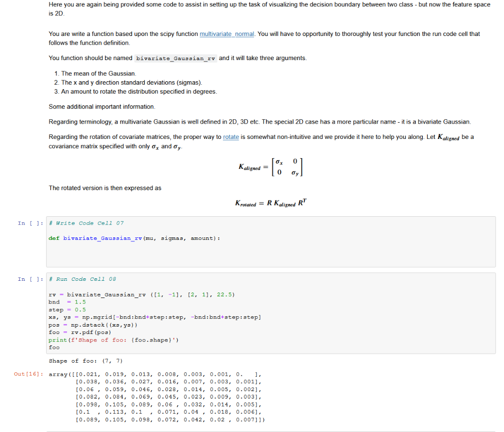Click the array row starting 0.1 , 0.113
The height and width of the screenshot is (432, 504).
point(168,412)
